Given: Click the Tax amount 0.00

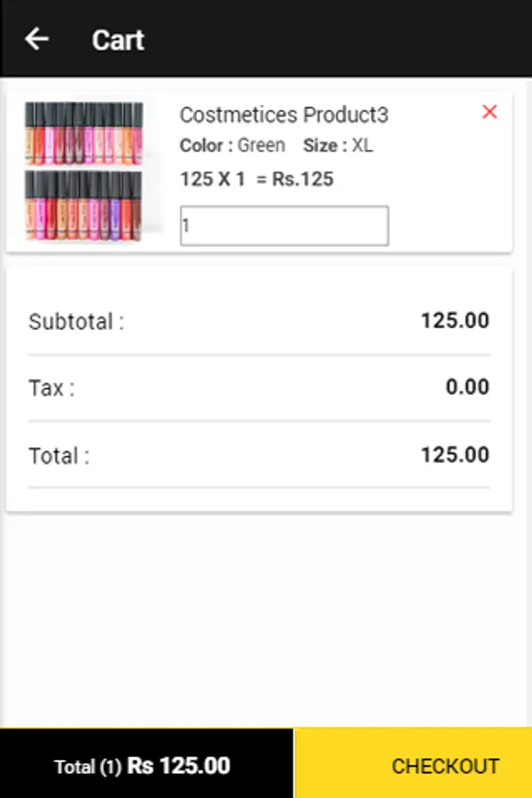Looking at the screenshot, I should coord(466,387).
